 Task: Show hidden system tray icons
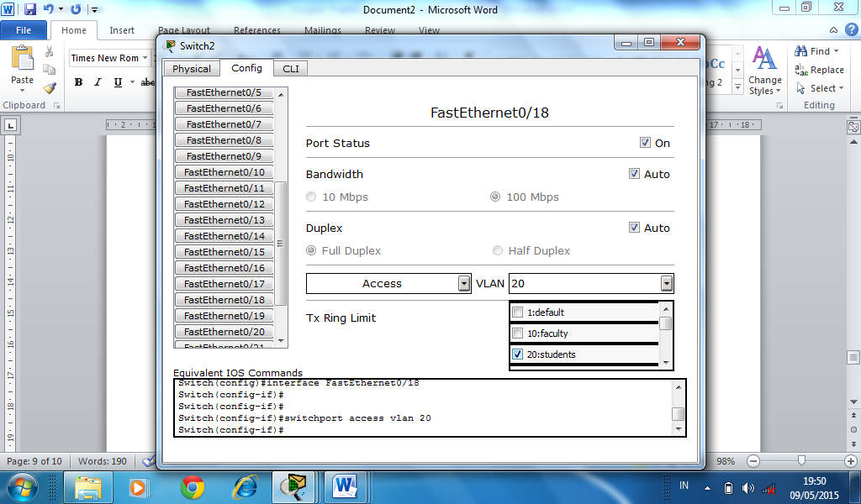(x=707, y=487)
